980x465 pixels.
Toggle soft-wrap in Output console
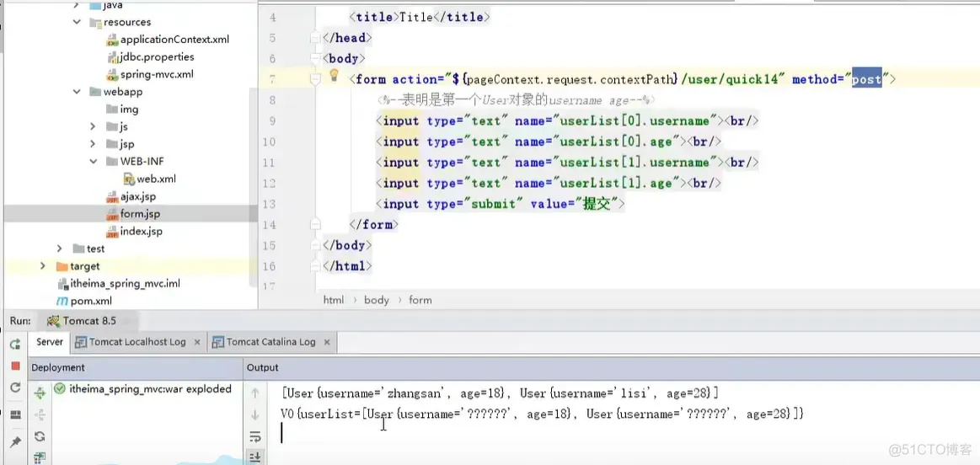[255, 436]
